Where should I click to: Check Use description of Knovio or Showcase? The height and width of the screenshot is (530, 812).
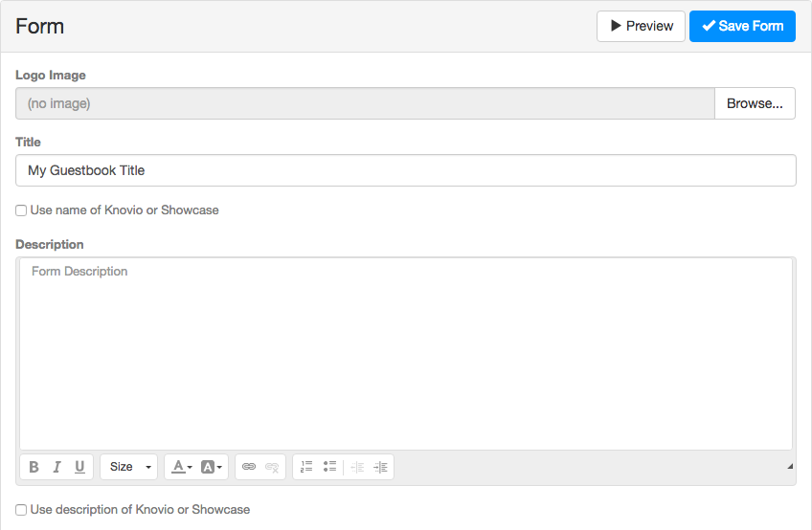21,510
